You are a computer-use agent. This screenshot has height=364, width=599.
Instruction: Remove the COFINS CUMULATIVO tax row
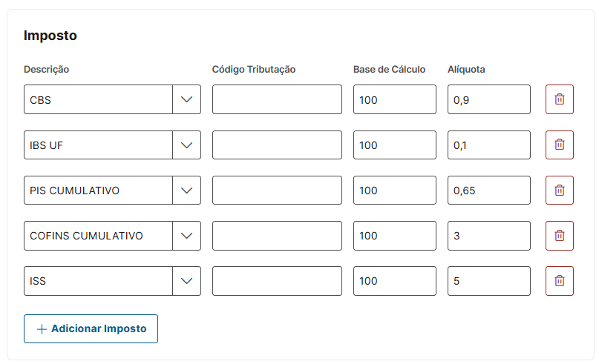click(x=560, y=236)
